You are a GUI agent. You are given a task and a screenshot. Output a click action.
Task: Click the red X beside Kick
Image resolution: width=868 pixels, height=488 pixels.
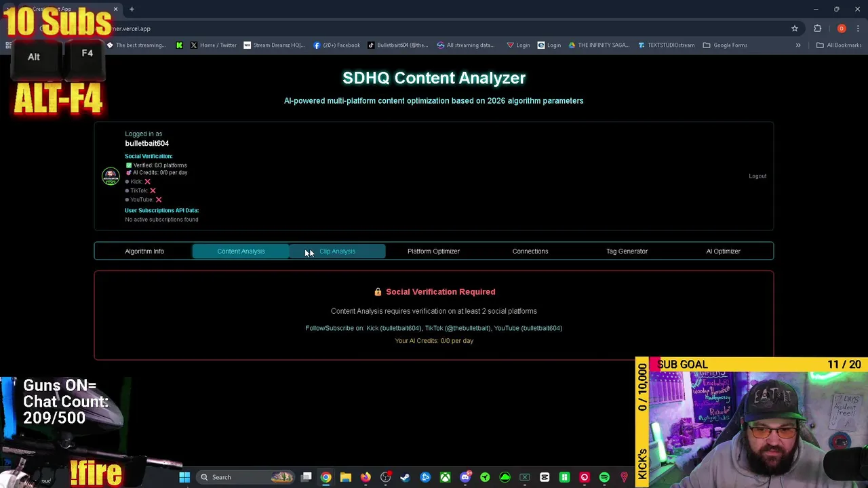(x=147, y=182)
